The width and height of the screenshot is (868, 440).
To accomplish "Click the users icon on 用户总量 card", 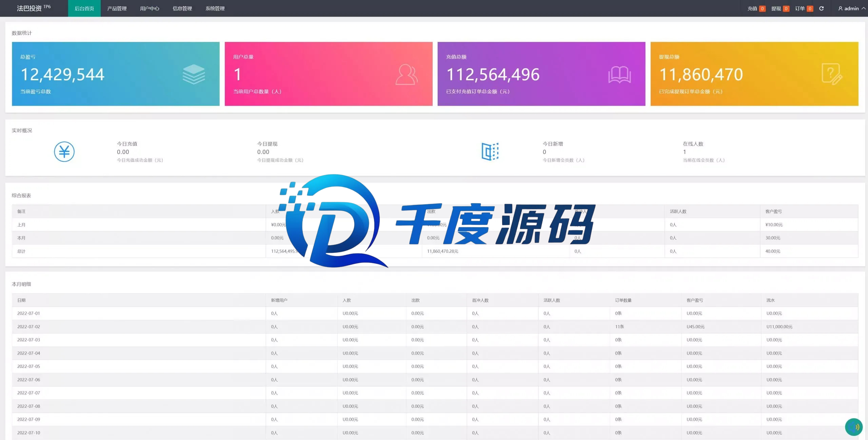I will (x=407, y=74).
